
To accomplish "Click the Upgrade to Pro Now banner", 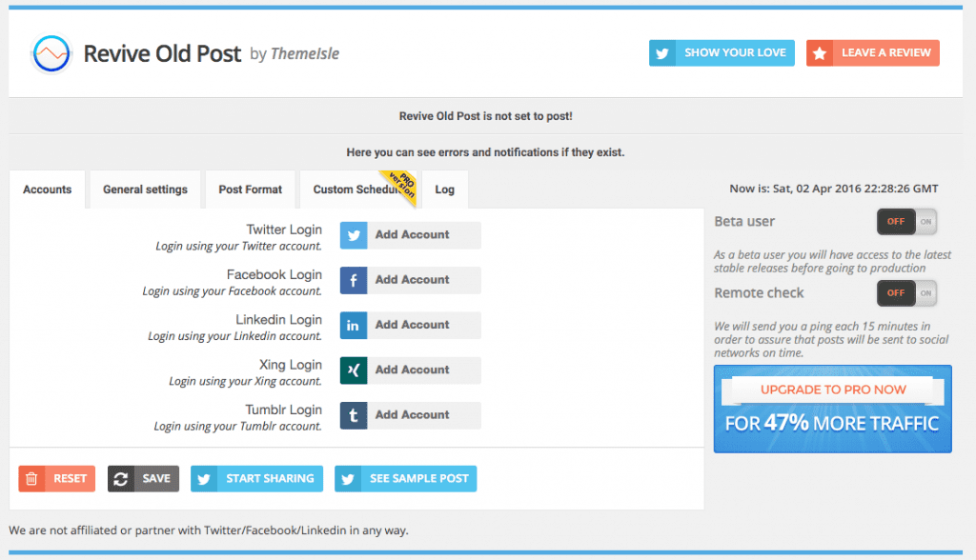I will tap(833, 409).
